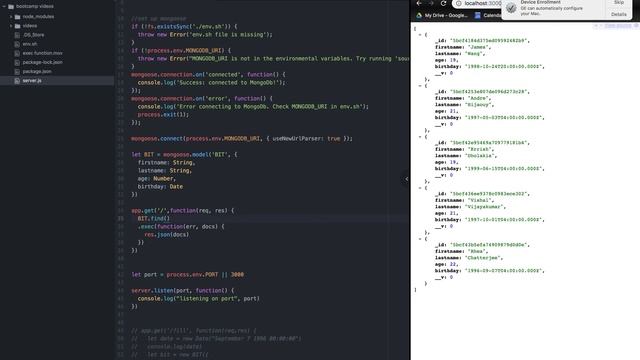This screenshot has height=360, width=640.
Task: Click the Calendar bookmark icon
Action: [x=478, y=16]
